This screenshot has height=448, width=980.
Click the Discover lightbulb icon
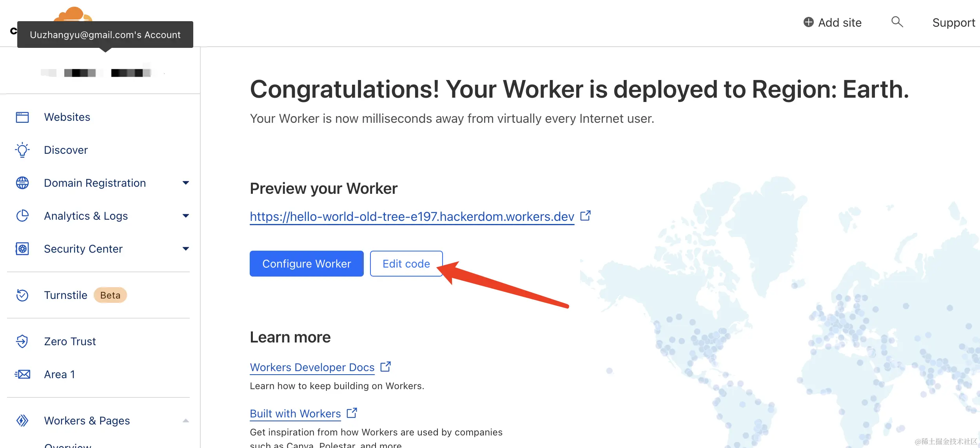coord(22,150)
